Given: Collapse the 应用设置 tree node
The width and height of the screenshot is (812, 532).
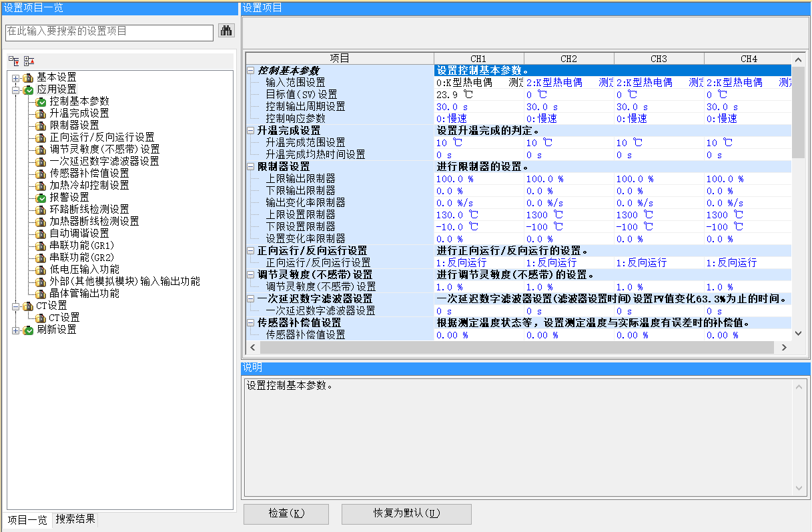Looking at the screenshot, I should (15, 89).
